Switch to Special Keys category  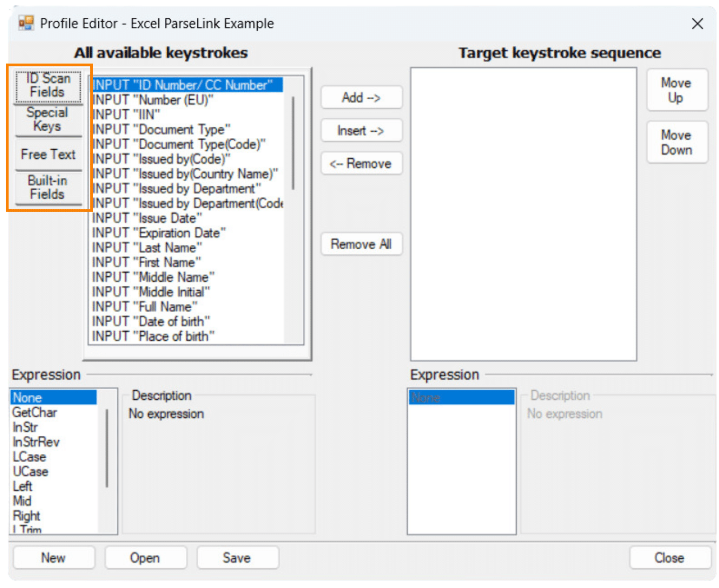coord(48,119)
